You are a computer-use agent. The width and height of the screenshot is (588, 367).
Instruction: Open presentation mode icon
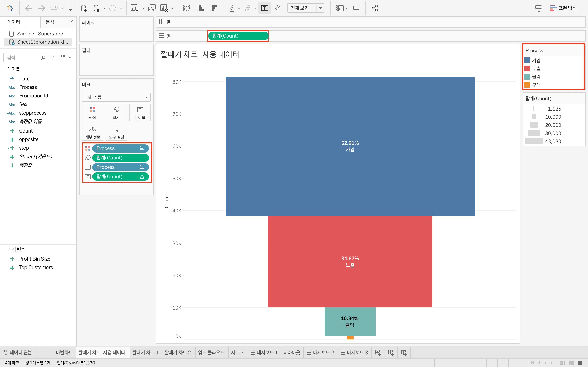(x=356, y=8)
